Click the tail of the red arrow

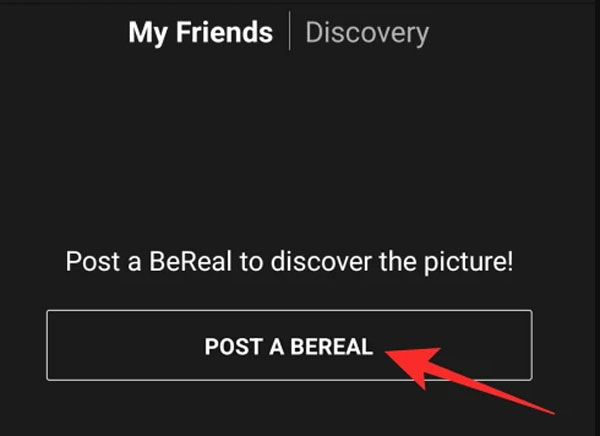click(x=549, y=411)
